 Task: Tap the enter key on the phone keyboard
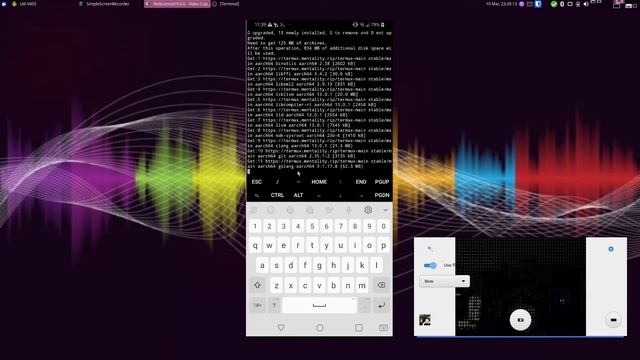(x=381, y=305)
